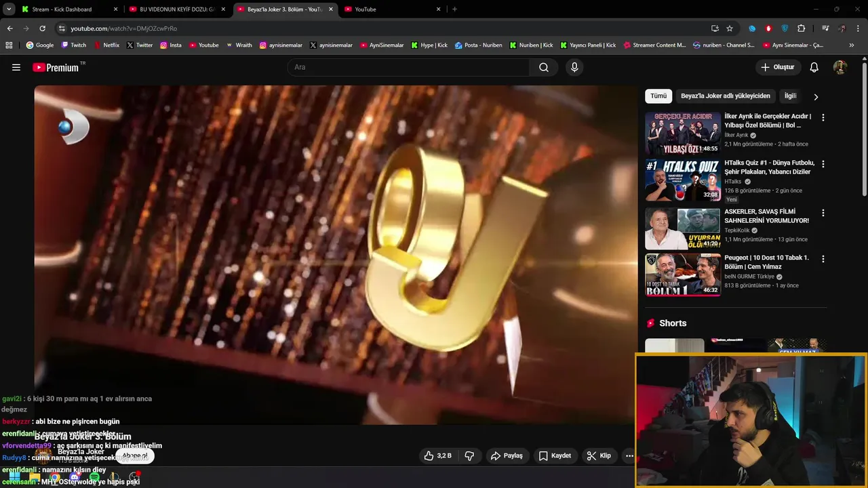Open the apps grid in bookmarks bar
The height and width of the screenshot is (488, 868).
click(x=9, y=45)
